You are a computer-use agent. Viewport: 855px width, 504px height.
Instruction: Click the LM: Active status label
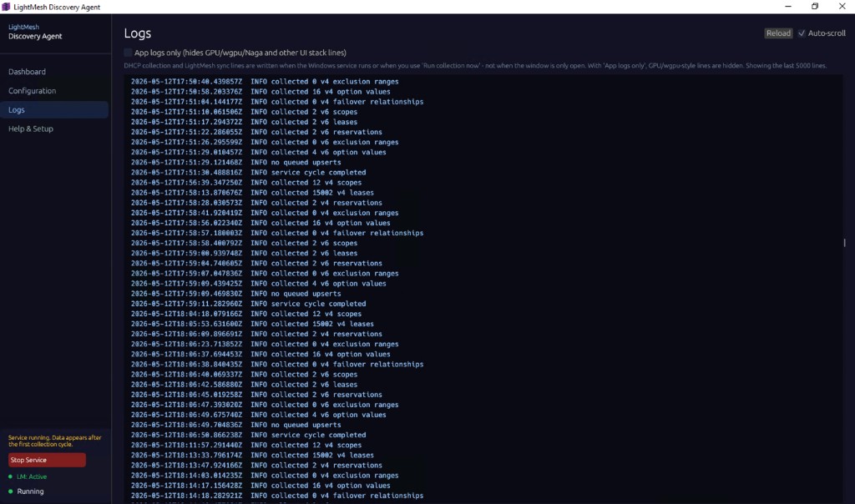click(x=32, y=476)
